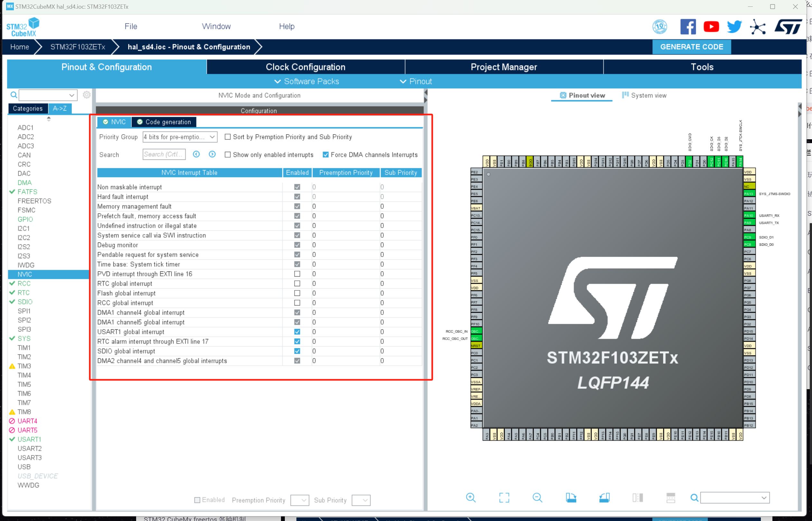The image size is (812, 521).
Task: Go to next NVIC search result
Action: 212,154
